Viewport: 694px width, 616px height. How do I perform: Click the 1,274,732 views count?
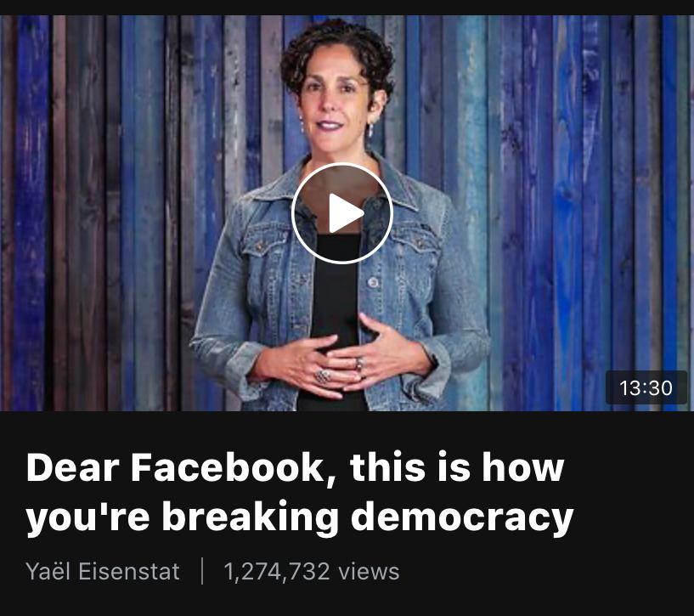[312, 571]
